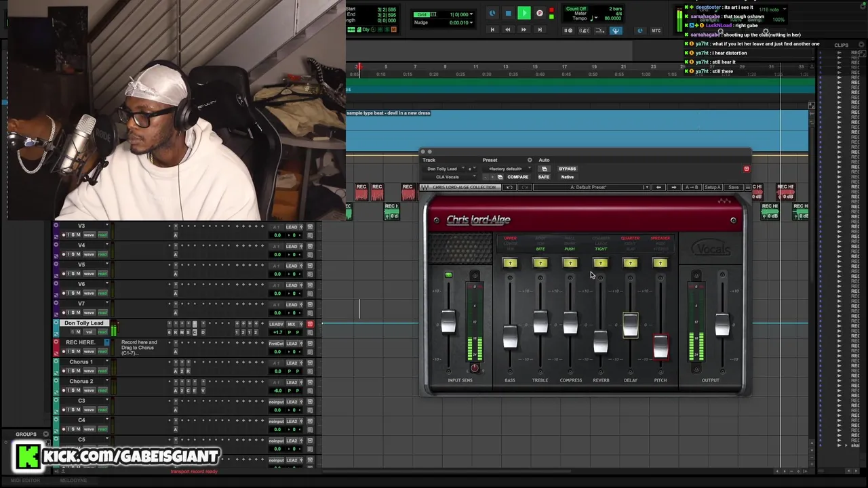Open the Nudge value dropdown arrow
868x488 pixels.
pos(471,22)
